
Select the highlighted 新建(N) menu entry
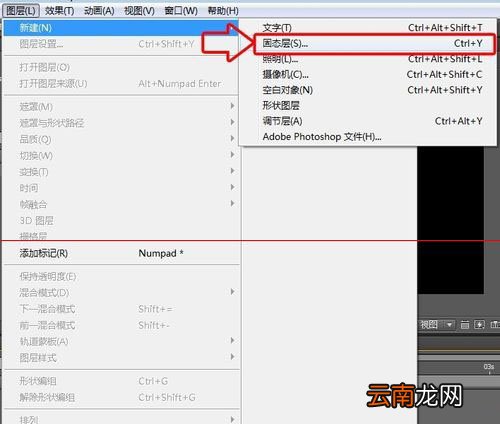tap(120, 28)
